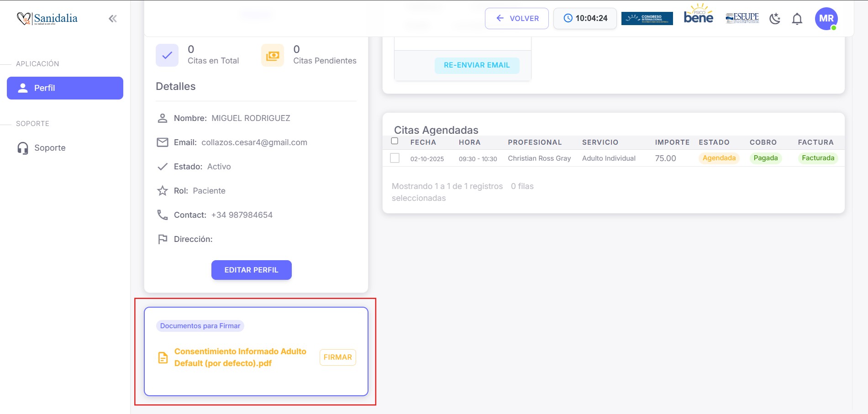Image resolution: width=868 pixels, height=414 pixels.
Task: Toggle dark mode moon icon
Action: click(775, 19)
